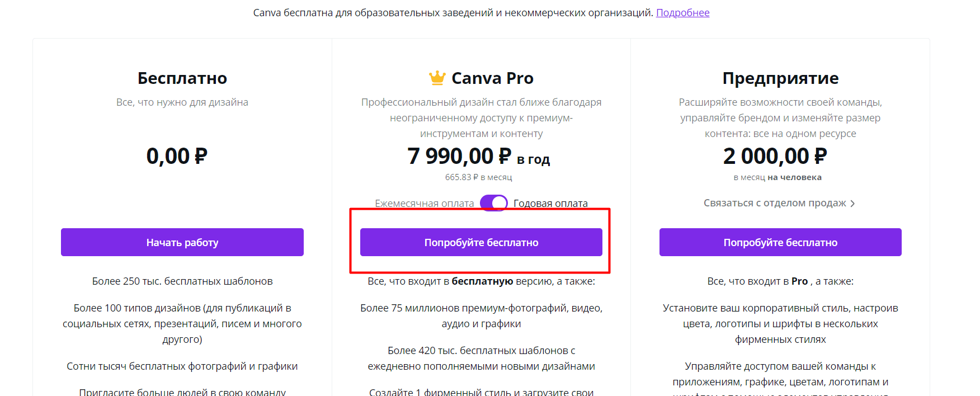Image resolution: width=980 pixels, height=396 pixels.
Task: Click the на человека text under the enterprise price
Action: pos(794,177)
